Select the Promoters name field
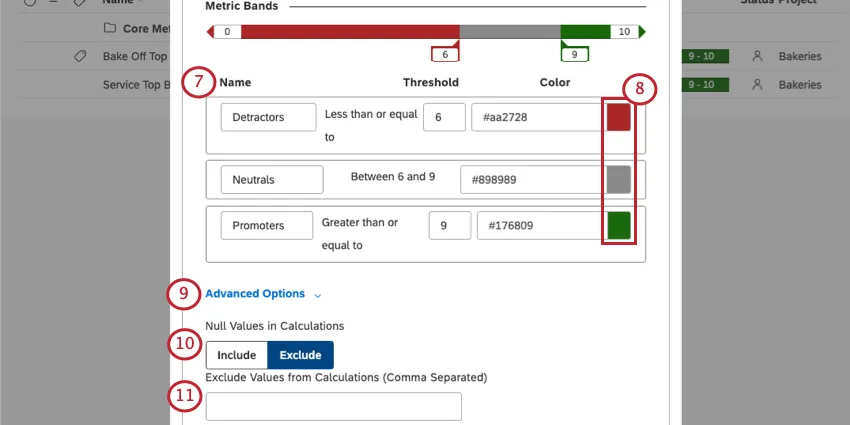This screenshot has width=850, height=425. [x=267, y=226]
